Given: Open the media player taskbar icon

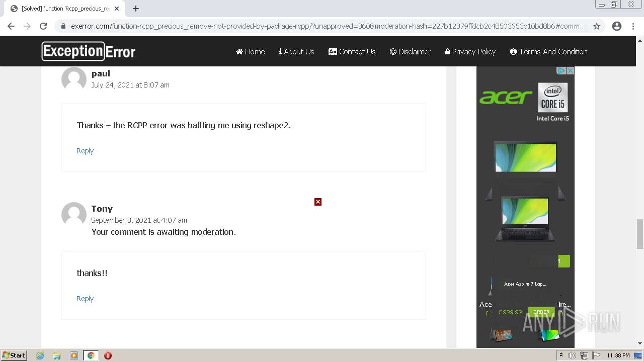Looking at the screenshot, I should (x=74, y=355).
